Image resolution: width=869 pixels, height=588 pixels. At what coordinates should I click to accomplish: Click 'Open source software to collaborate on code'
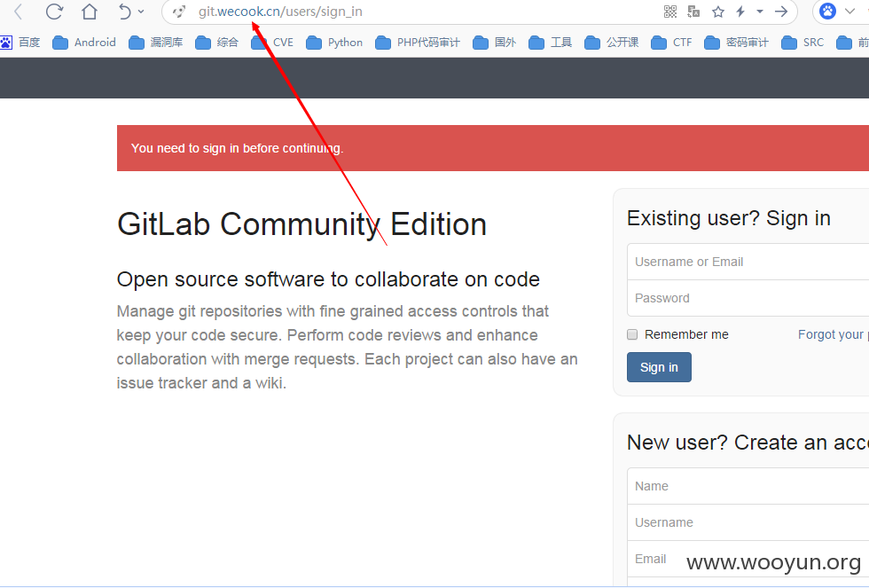[x=328, y=279]
